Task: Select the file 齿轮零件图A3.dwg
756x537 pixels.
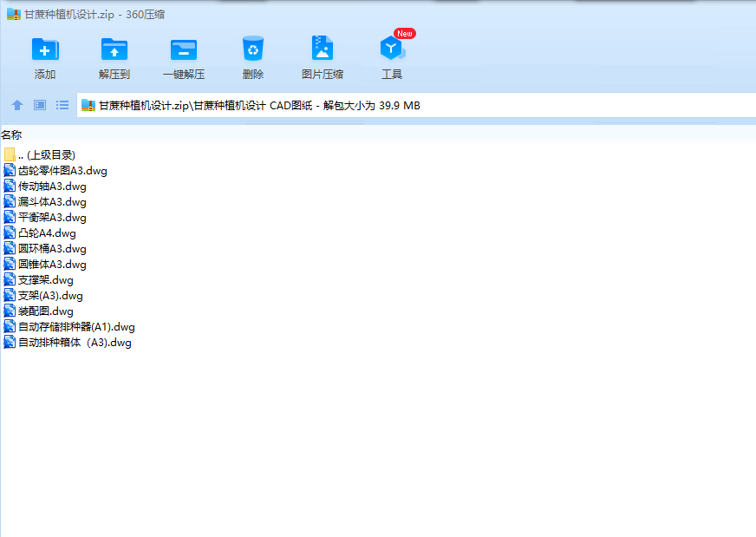Action: [x=62, y=171]
